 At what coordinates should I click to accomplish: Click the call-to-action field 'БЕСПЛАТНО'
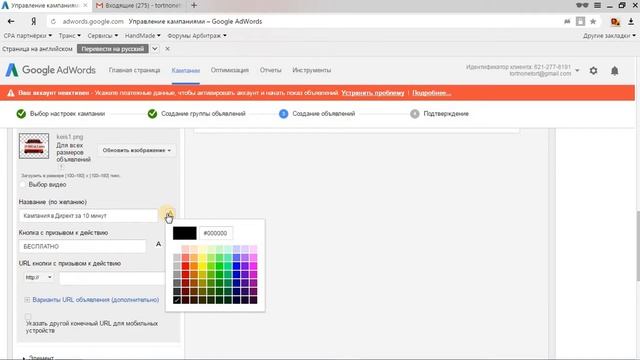pos(82,247)
